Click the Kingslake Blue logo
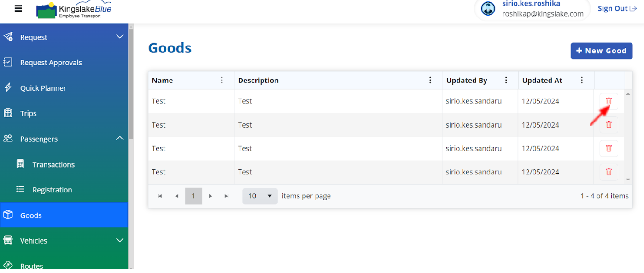 click(74, 10)
